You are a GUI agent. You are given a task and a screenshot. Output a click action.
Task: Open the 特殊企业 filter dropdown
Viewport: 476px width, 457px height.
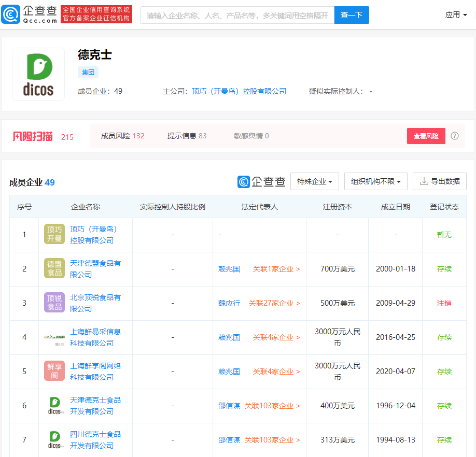[x=315, y=181]
